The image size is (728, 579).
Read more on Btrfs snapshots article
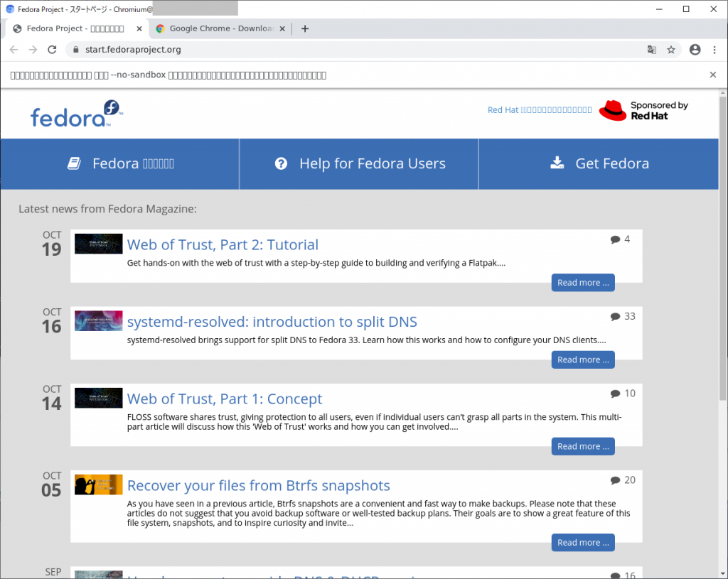pyautogui.click(x=583, y=542)
